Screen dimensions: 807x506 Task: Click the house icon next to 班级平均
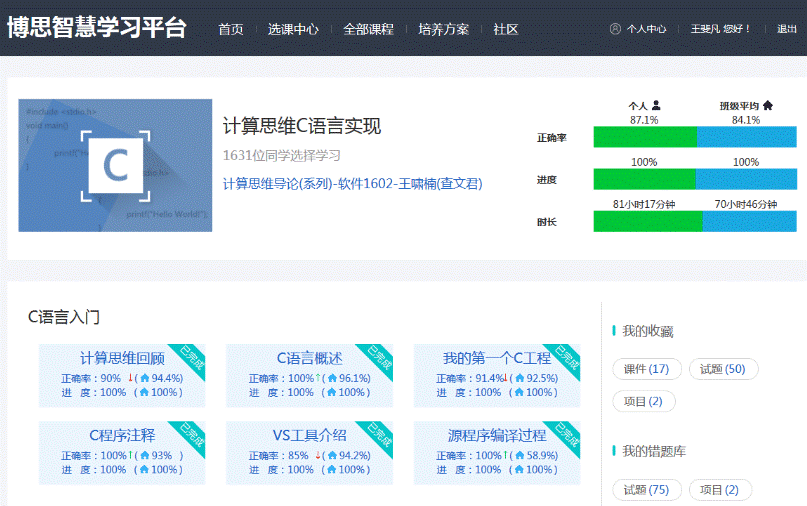[x=767, y=105]
